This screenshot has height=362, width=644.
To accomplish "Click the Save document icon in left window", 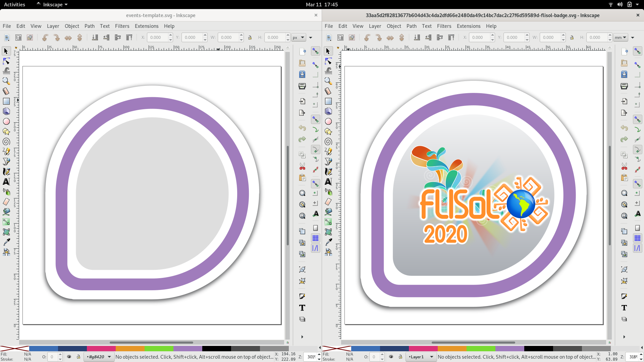I will click(302, 74).
